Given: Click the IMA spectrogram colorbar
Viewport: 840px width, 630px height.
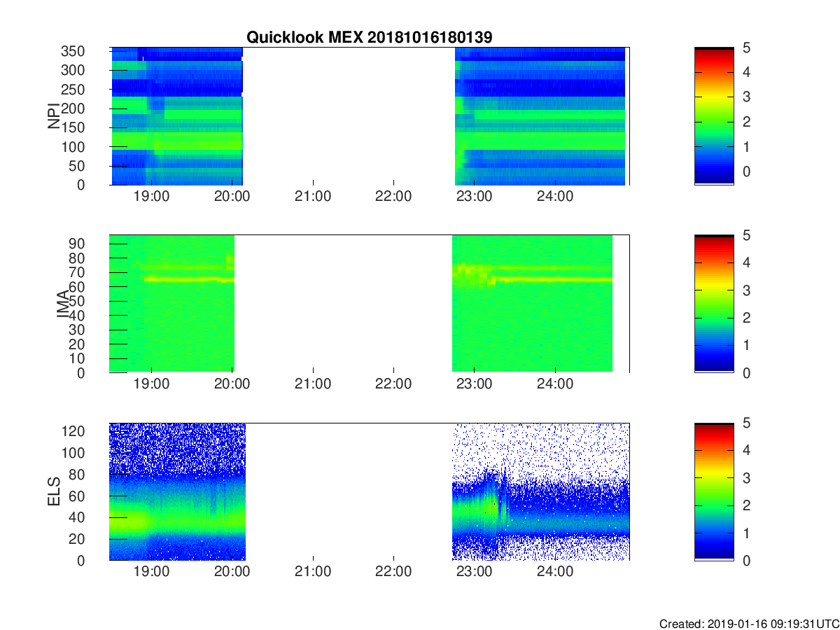Looking at the screenshot, I should pyautogui.click(x=714, y=304).
